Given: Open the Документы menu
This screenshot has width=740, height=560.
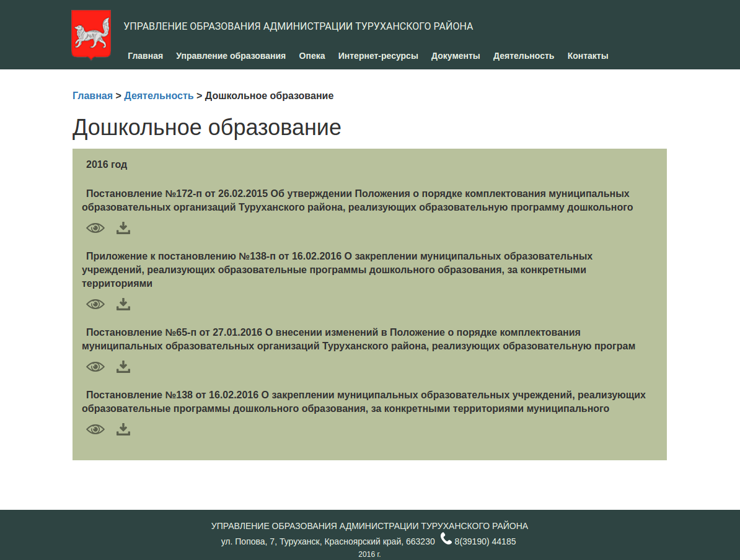Looking at the screenshot, I should [x=456, y=56].
